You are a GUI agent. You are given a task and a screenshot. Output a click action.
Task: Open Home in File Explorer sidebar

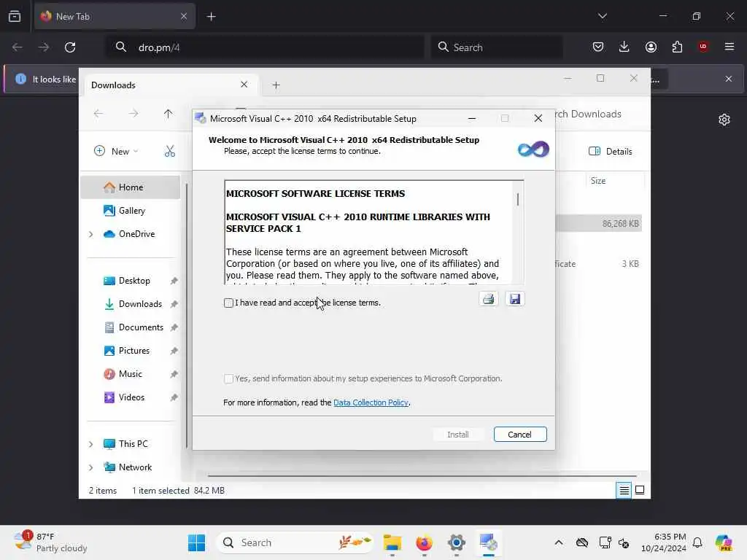[x=131, y=187]
